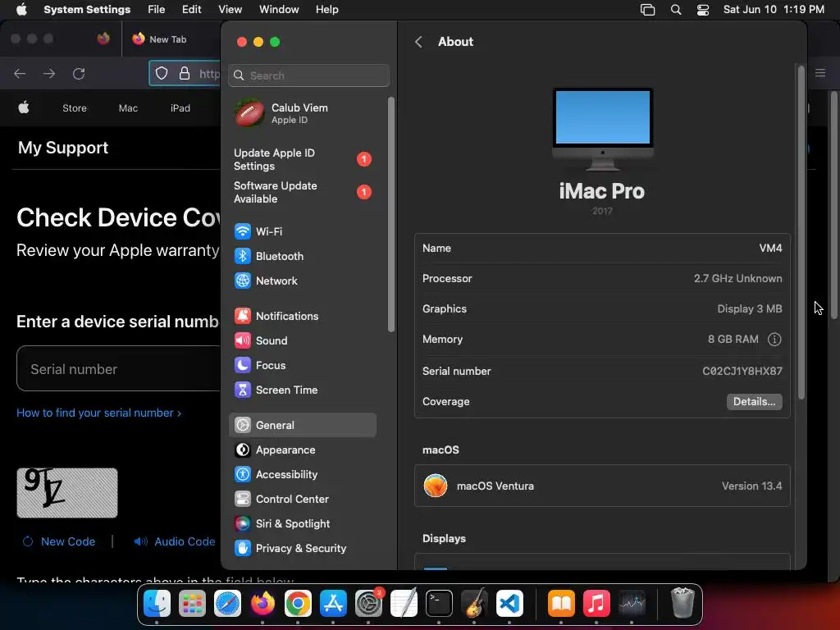Click Stage Manager menu bar icon
The image size is (840, 630).
(x=648, y=10)
